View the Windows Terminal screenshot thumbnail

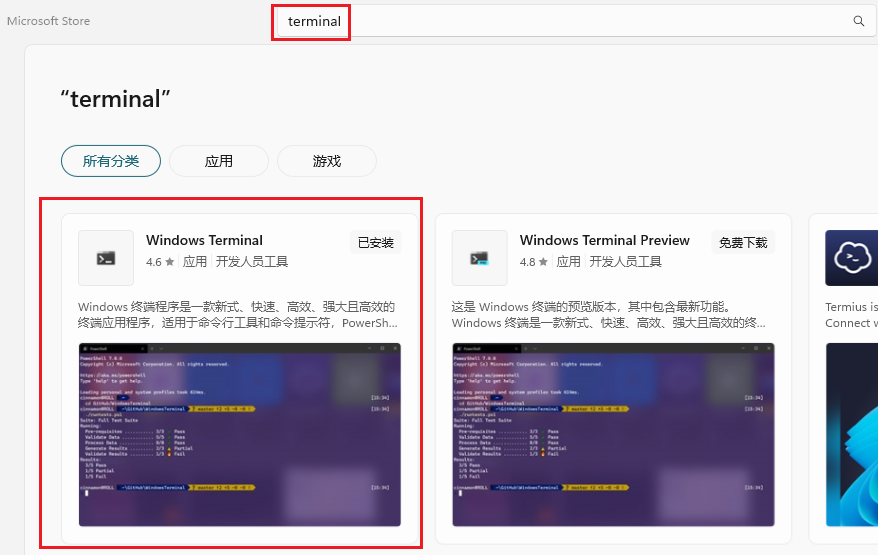[240, 435]
